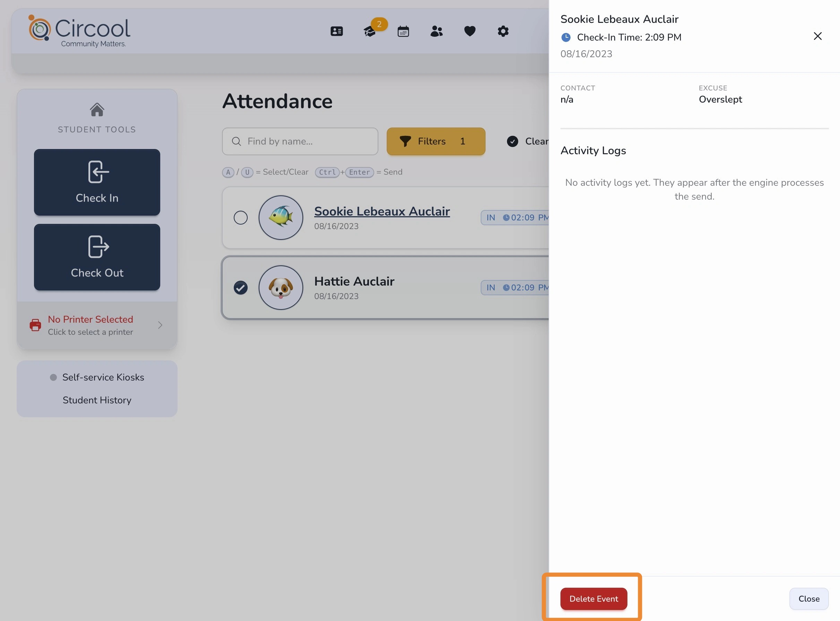Screen dimensions: 840x621
Task: Open the Filters dropdown button
Action: click(436, 141)
